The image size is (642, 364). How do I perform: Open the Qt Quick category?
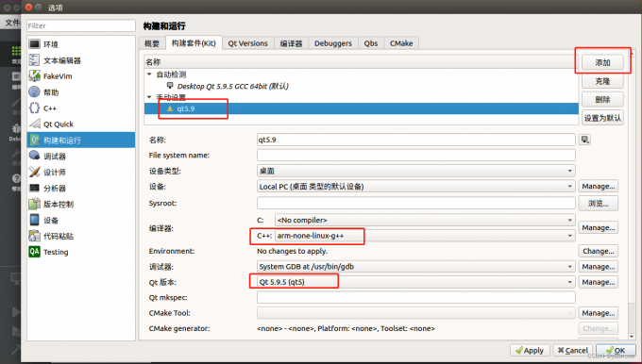pos(80,124)
